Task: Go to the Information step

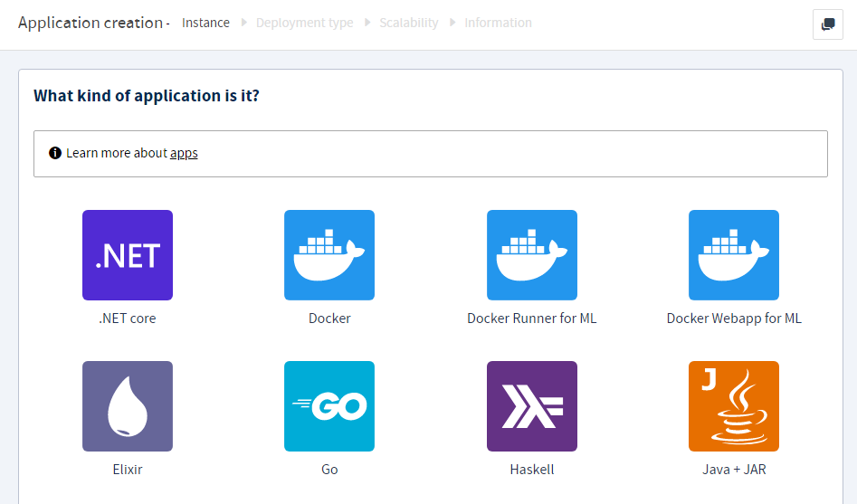Action: click(x=498, y=23)
